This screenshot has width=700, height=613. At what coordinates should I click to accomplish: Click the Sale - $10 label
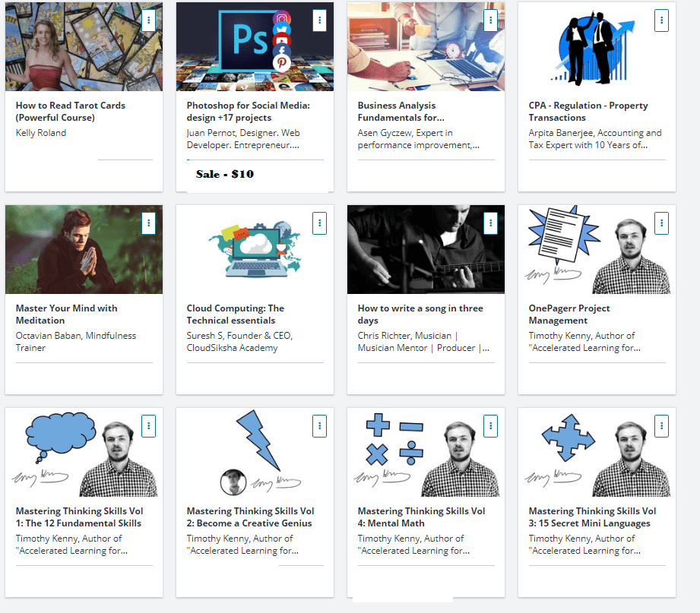pyautogui.click(x=225, y=174)
